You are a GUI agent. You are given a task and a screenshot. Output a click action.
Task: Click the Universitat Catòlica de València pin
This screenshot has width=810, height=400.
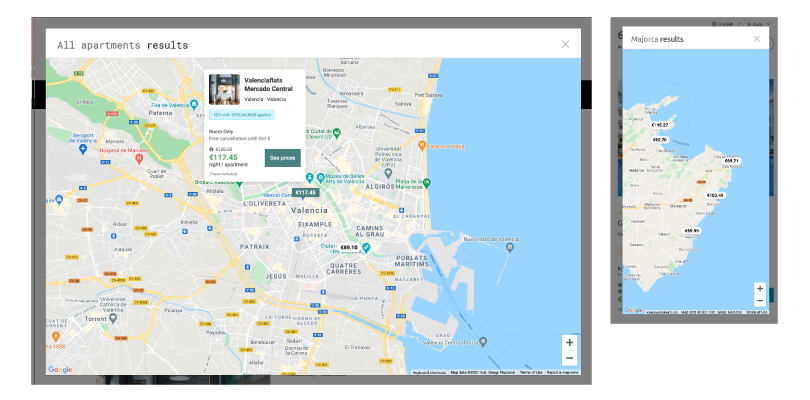pos(115,318)
